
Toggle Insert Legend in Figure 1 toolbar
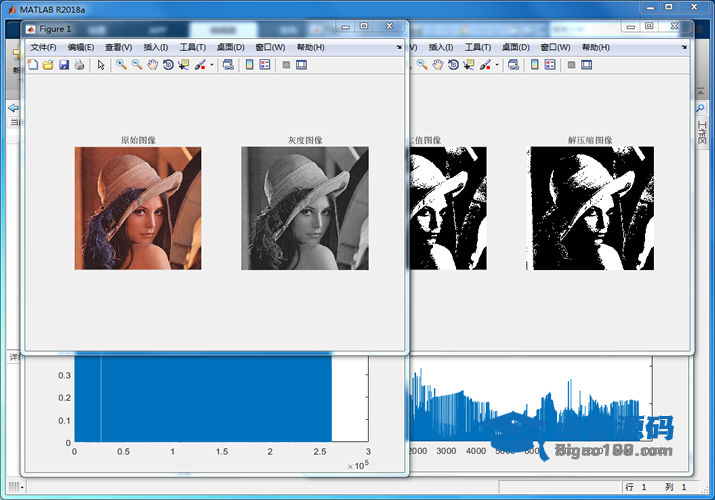point(265,65)
